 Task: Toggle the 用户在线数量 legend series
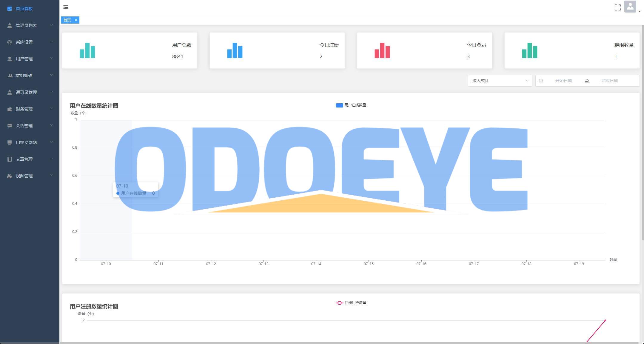point(351,105)
